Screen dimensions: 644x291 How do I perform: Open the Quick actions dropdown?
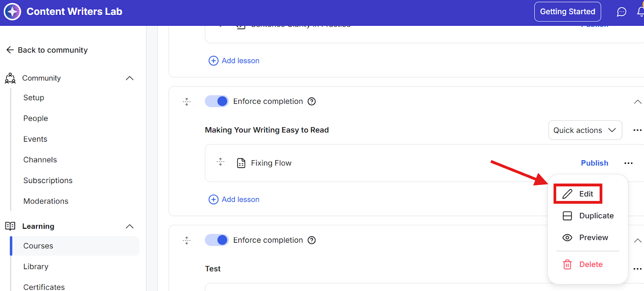[585, 130]
